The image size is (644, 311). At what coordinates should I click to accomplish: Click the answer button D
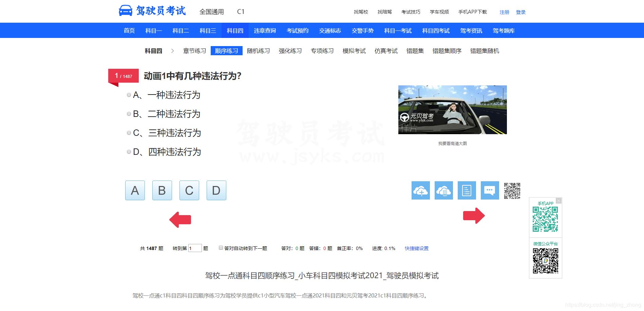(x=216, y=190)
